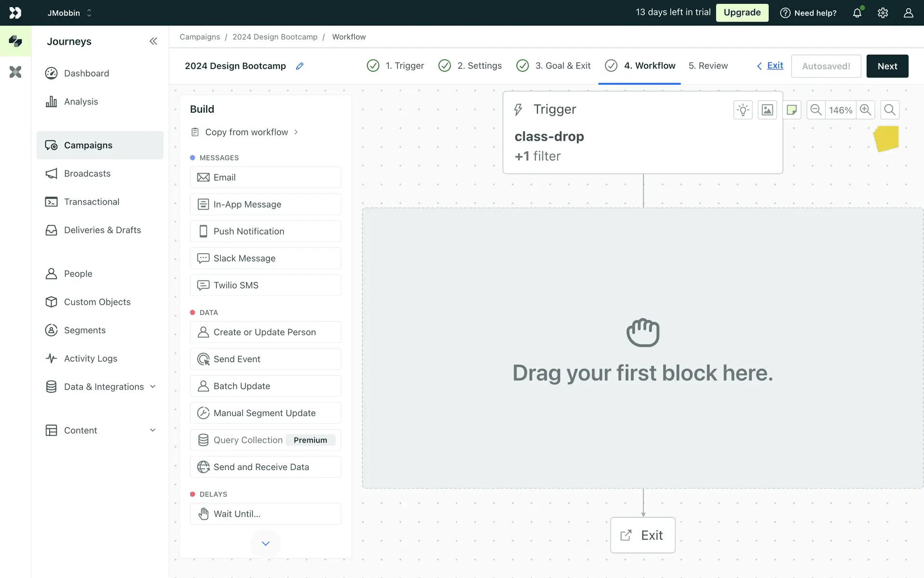Zoom in the workflow canvas
924x578 pixels.
(x=865, y=110)
